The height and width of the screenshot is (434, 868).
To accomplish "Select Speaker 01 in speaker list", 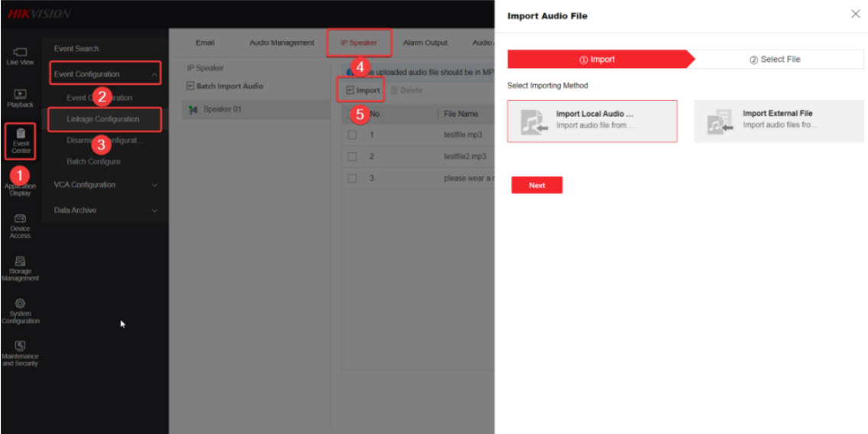I will pyautogui.click(x=222, y=109).
